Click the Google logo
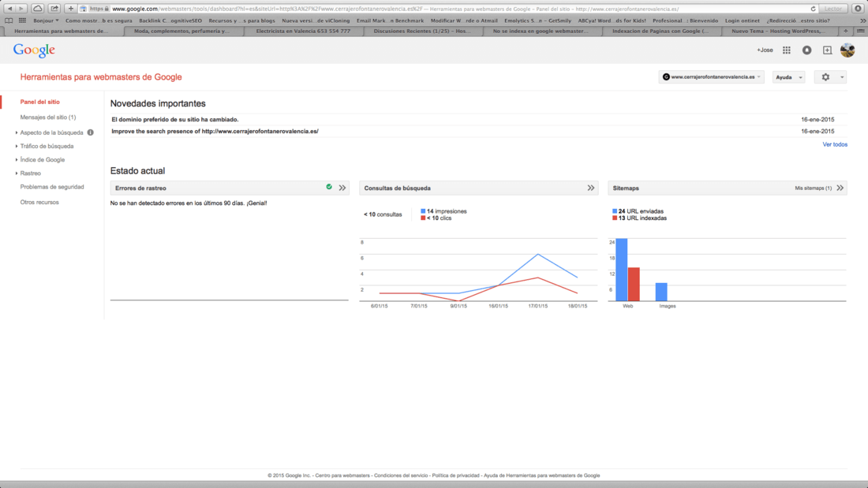Screen dimensions: 868x488 point(34,50)
